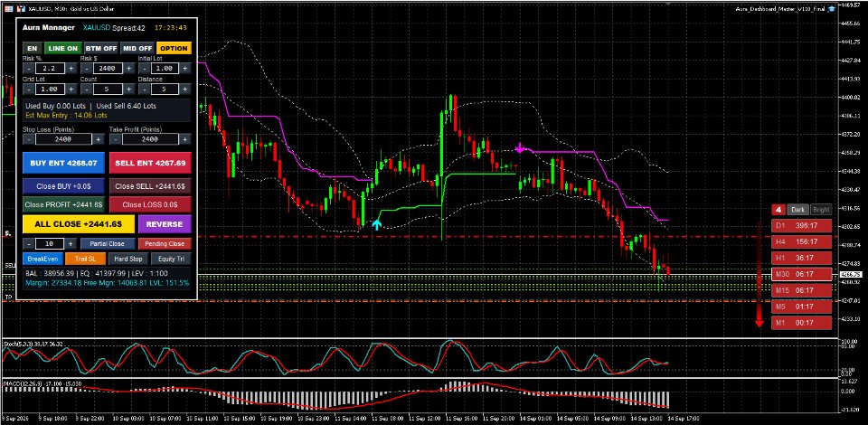Edit the Risk $ input field
Image resolution: width=868 pixels, height=425 pixels.
tap(107, 68)
